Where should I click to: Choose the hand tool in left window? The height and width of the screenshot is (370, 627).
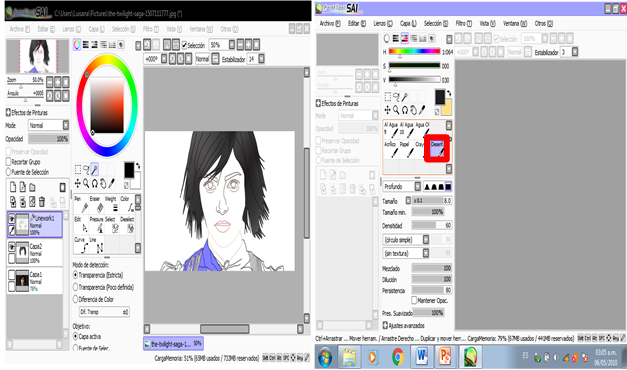(103, 184)
